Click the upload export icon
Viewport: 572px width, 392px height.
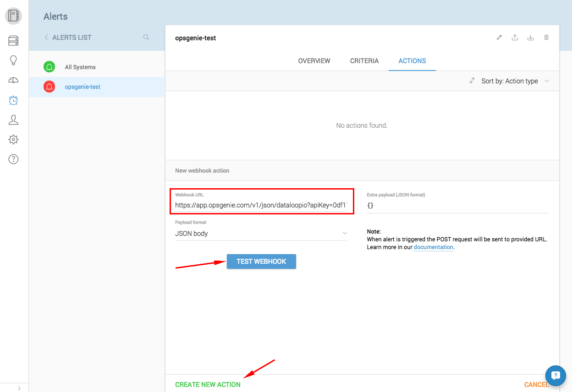[x=515, y=38]
